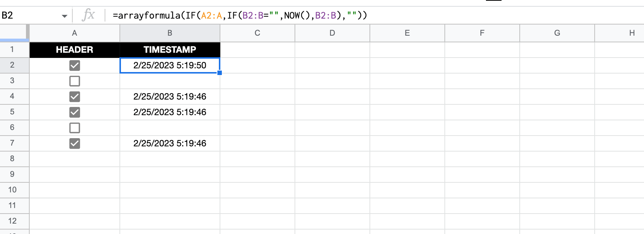Check the checkbox in row 3
Screen dimensions: 644x234
coord(75,81)
